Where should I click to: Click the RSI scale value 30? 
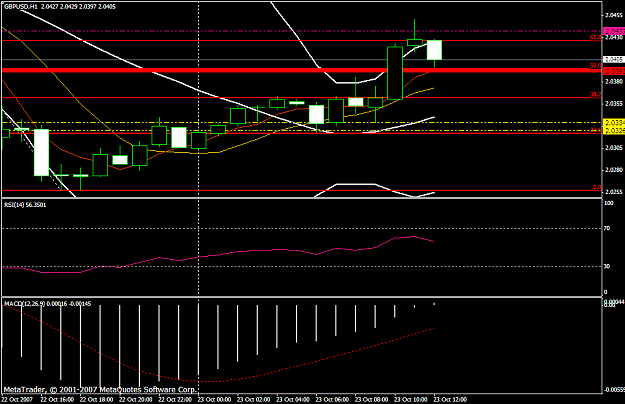pyautogui.click(x=607, y=266)
